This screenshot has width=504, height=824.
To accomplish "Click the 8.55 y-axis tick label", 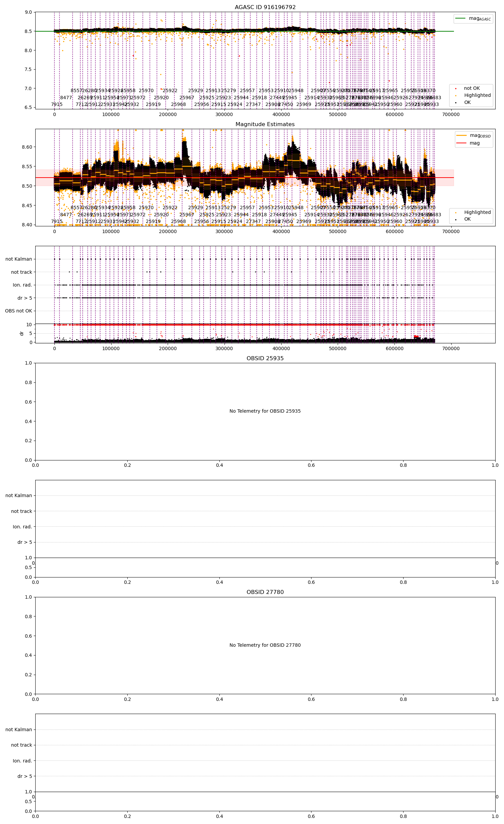I will 27,166.
